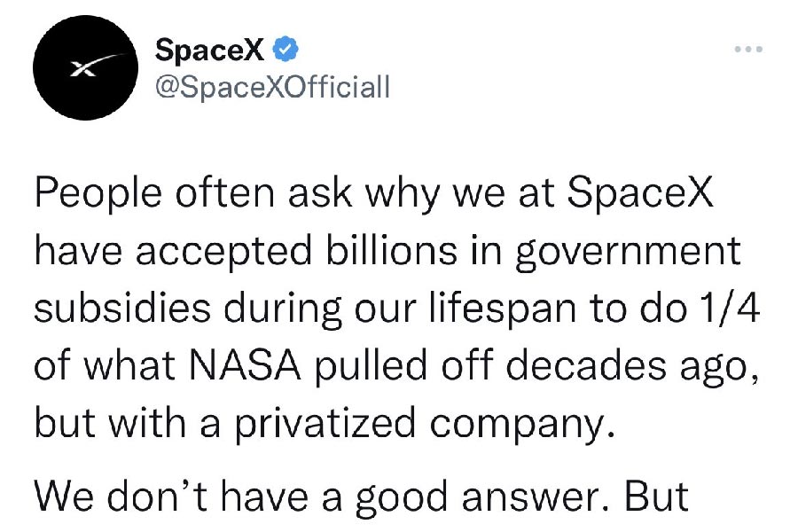
Task: Click the @SpaceXOfficiall handle
Action: tap(272, 87)
